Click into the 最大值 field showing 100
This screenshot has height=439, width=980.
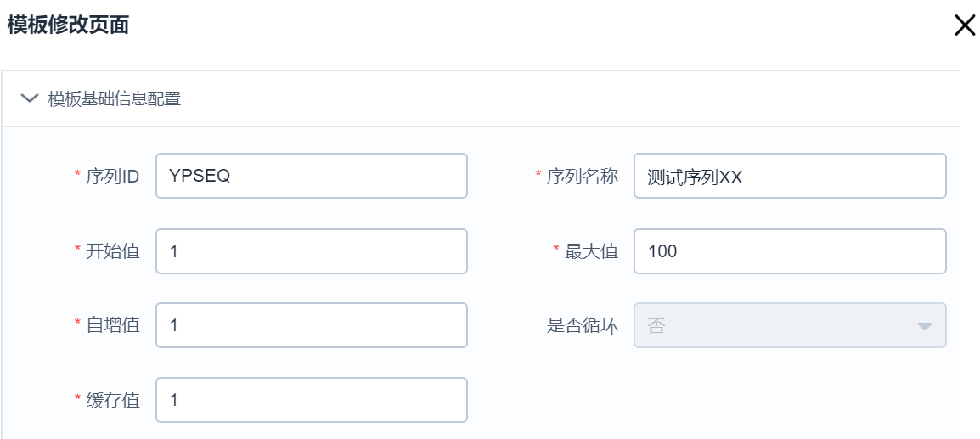click(789, 251)
